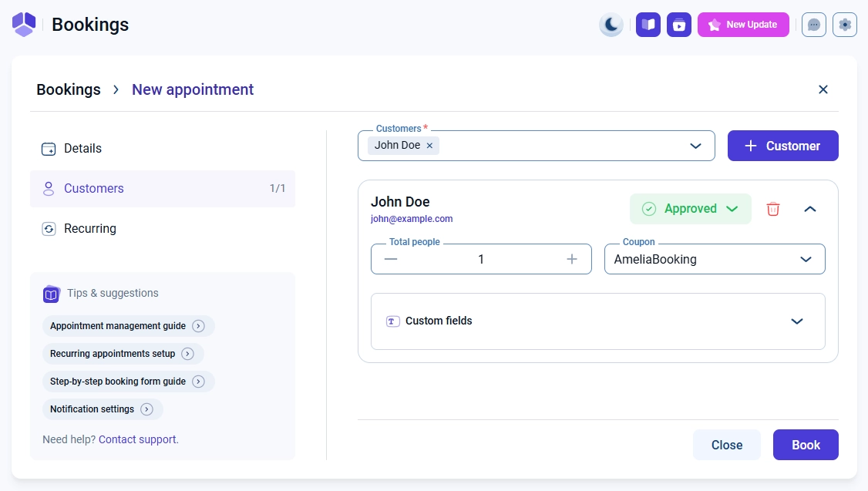Open Recurring appointments setup tip
Viewport: 868px width, 491px height.
pos(123,354)
